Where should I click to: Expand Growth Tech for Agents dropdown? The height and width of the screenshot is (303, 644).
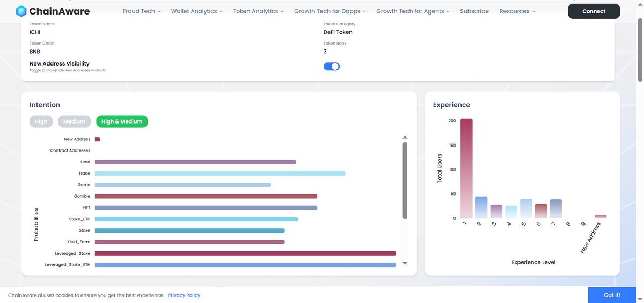[x=413, y=11]
